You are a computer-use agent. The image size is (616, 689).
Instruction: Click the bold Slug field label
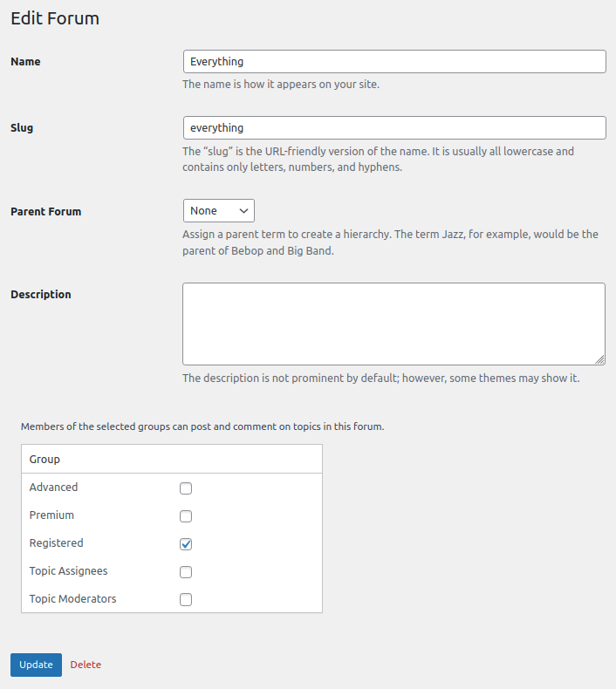click(x=22, y=128)
